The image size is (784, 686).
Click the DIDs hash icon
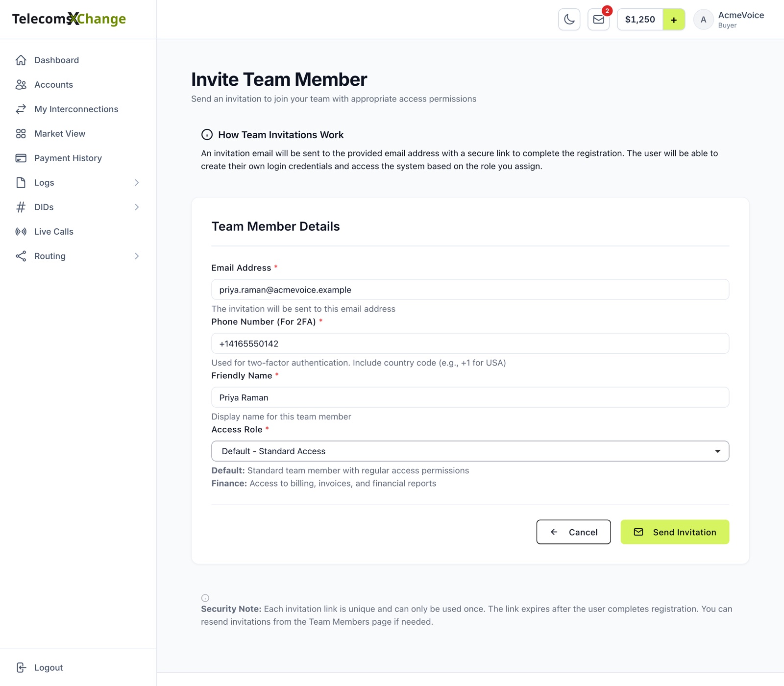[21, 207]
